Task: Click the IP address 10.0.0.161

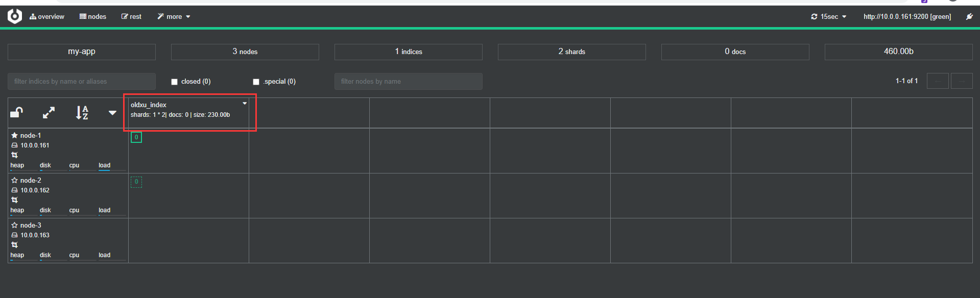Action: 35,145
